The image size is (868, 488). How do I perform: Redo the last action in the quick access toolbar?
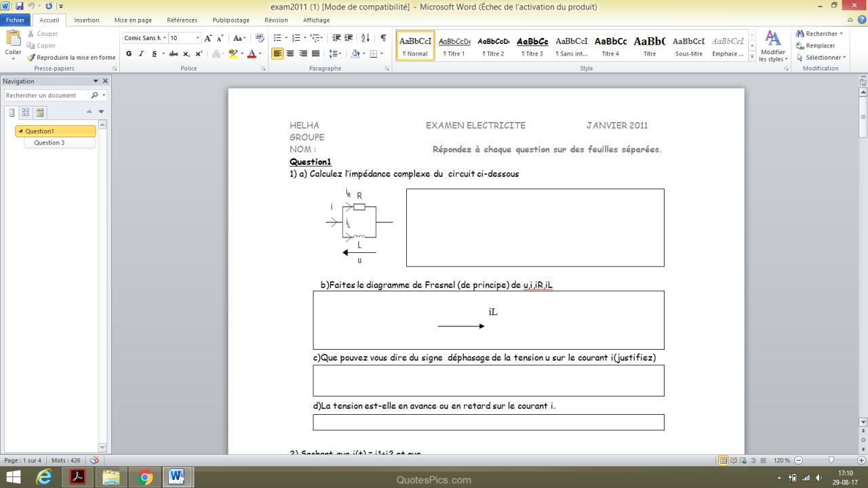pos(50,7)
